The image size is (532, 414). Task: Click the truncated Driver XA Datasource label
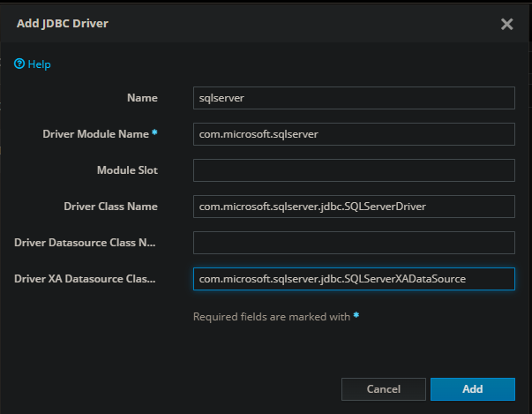point(86,279)
